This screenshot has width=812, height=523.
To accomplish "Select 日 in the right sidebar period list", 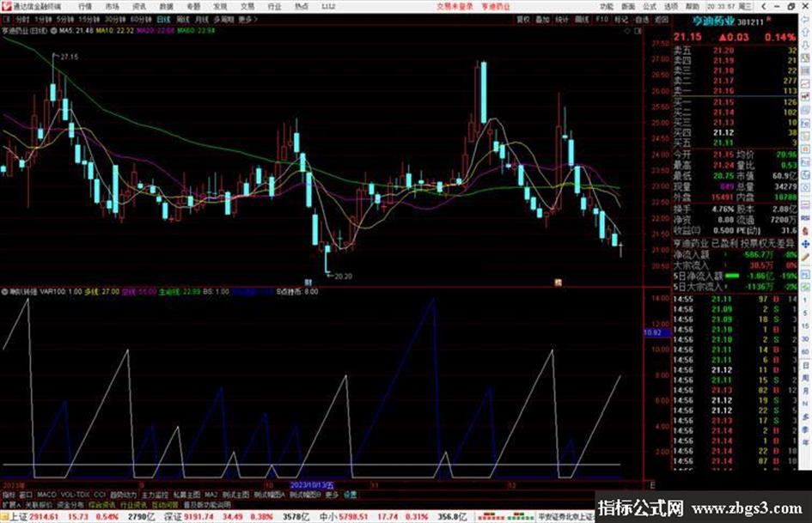I will [805, 366].
